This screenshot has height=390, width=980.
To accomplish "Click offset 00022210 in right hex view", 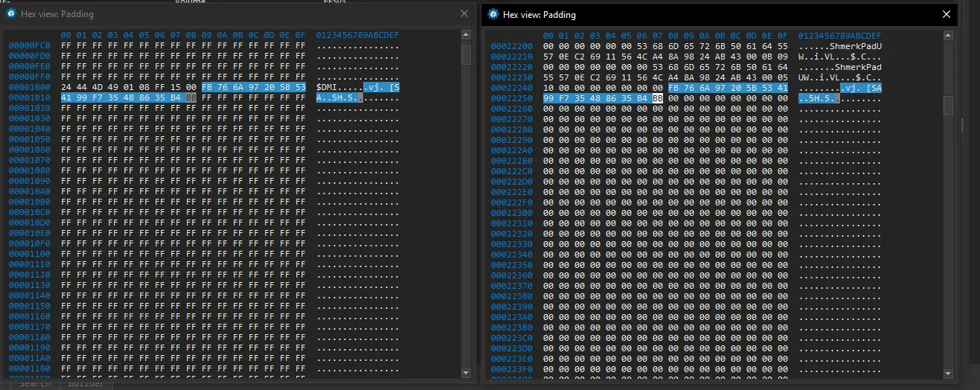I will click(512, 56).
